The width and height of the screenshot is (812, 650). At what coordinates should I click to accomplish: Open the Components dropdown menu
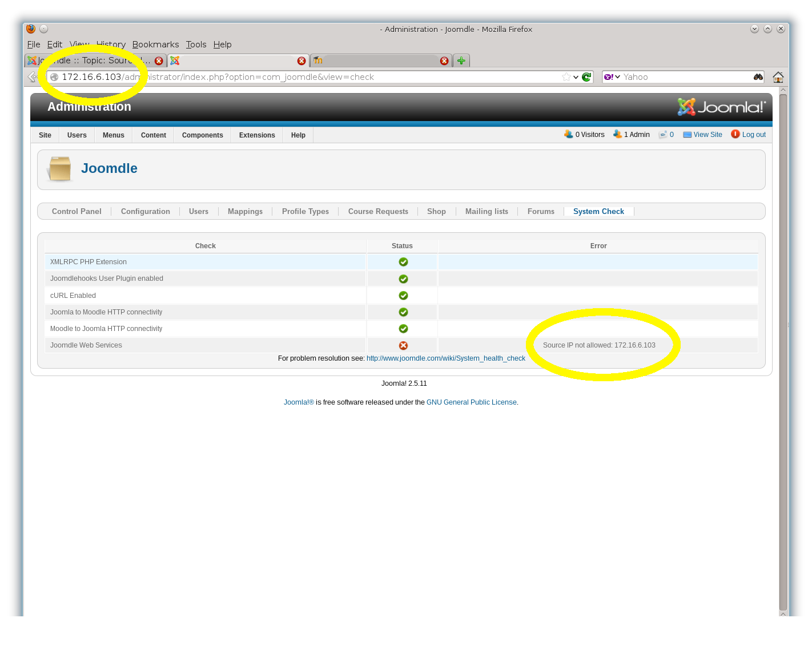pyautogui.click(x=202, y=135)
